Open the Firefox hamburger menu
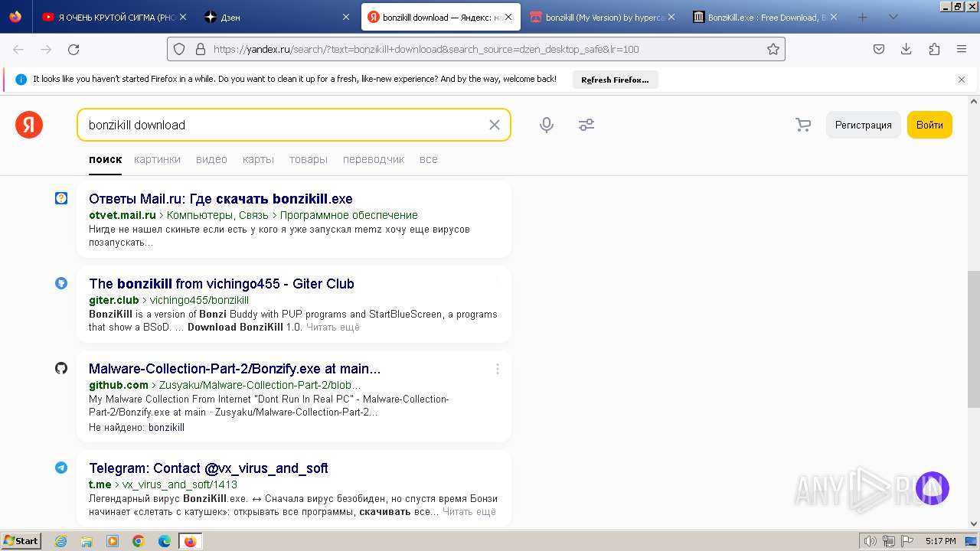The width and height of the screenshot is (980, 551). coord(962,49)
